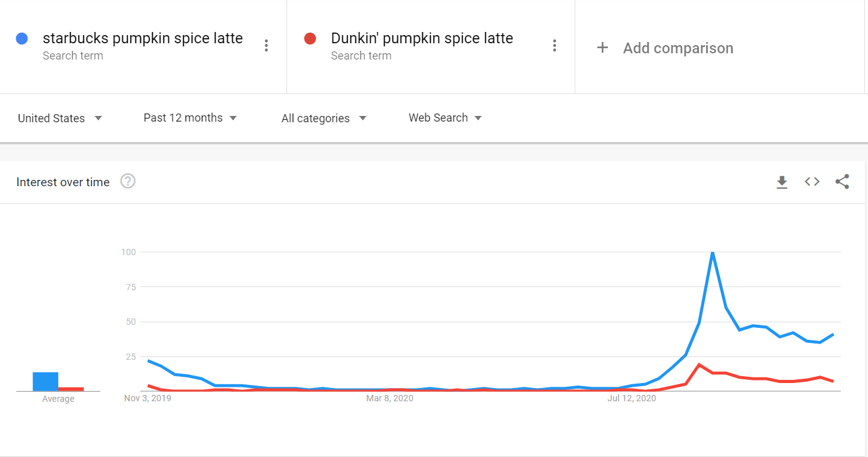Open the Past 12 months time range dropdown
868x457 pixels.
click(191, 118)
